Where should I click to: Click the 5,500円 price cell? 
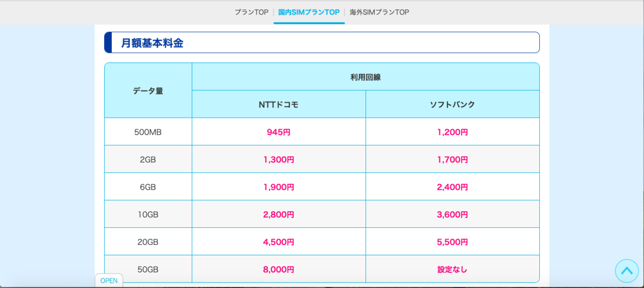coord(452,241)
